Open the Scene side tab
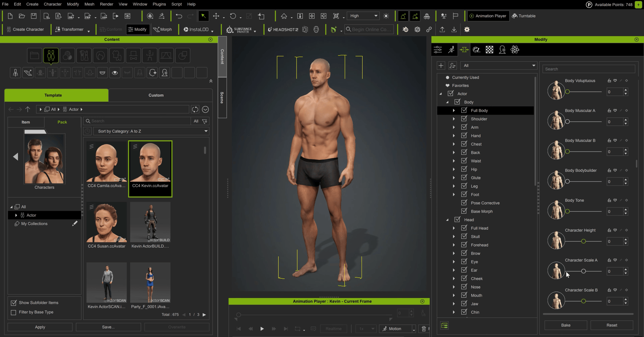Viewport: 644px width, 337px height. pyautogui.click(x=222, y=98)
